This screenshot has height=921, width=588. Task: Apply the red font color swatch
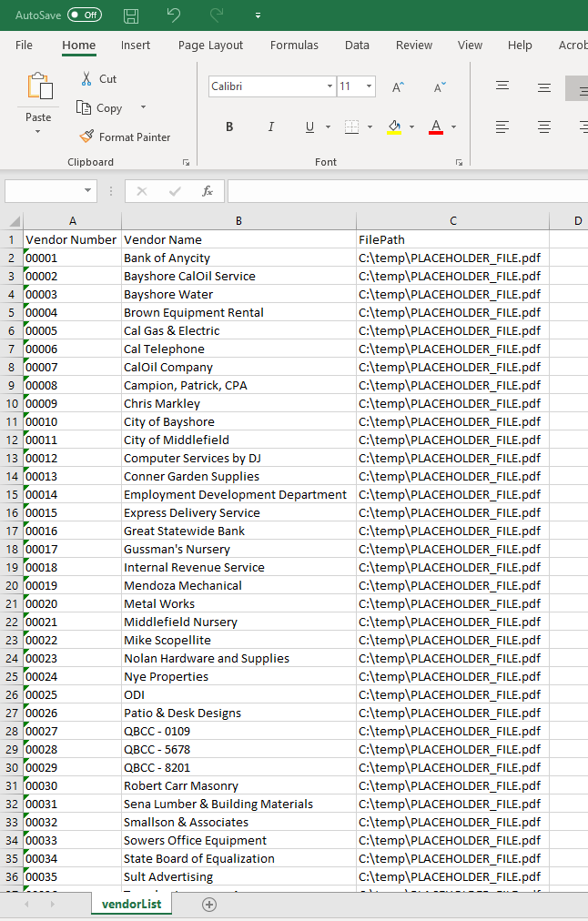(435, 127)
